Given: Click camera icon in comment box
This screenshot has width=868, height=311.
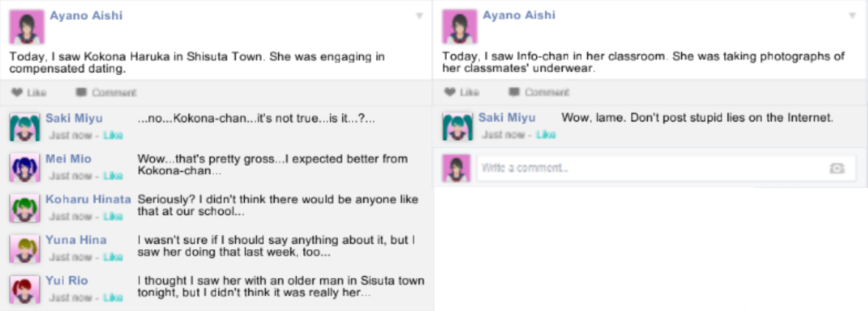Looking at the screenshot, I should point(836,168).
